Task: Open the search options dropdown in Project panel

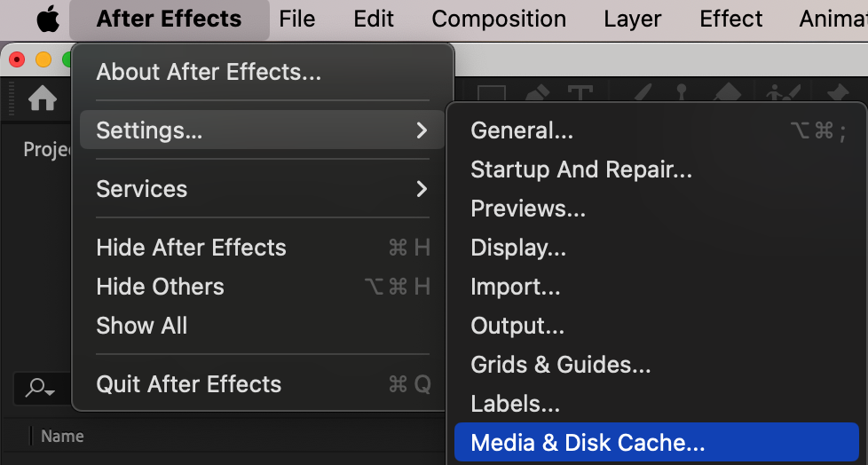Action: coord(40,388)
